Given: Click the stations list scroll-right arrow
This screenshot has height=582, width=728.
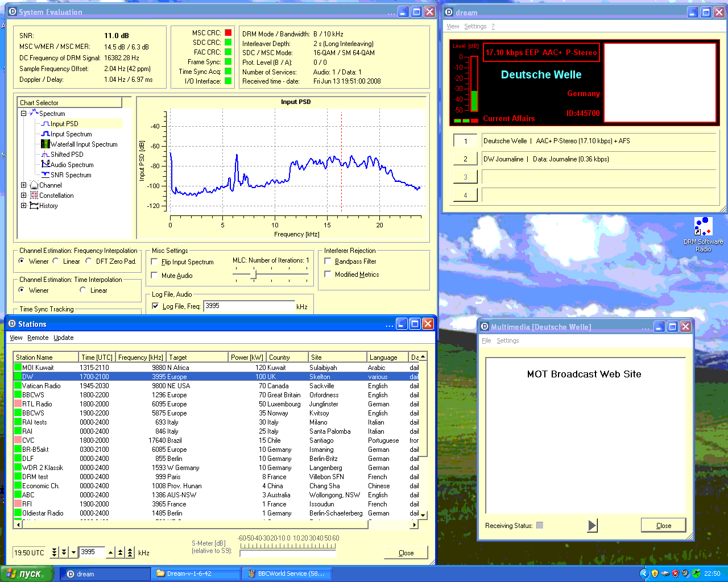Looking at the screenshot, I should [413, 525].
